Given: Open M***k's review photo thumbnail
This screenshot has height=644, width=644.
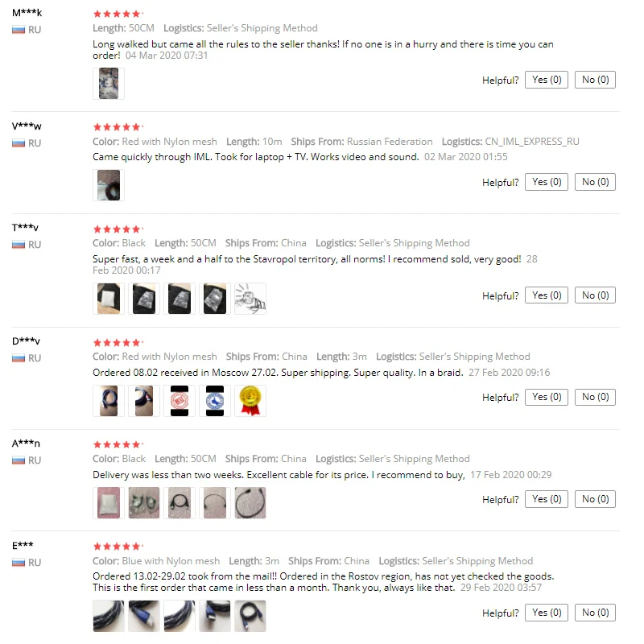Looking at the screenshot, I should [109, 84].
